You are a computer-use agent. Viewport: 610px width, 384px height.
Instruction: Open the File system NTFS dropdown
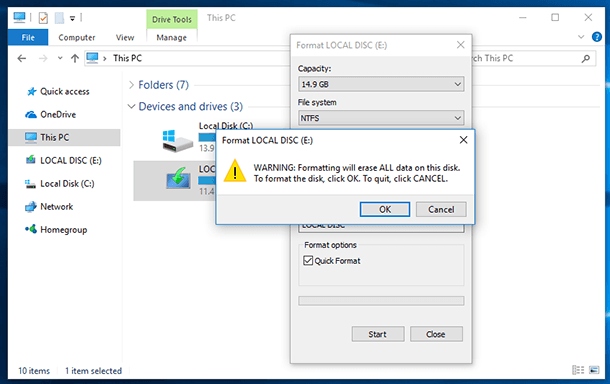coord(381,118)
